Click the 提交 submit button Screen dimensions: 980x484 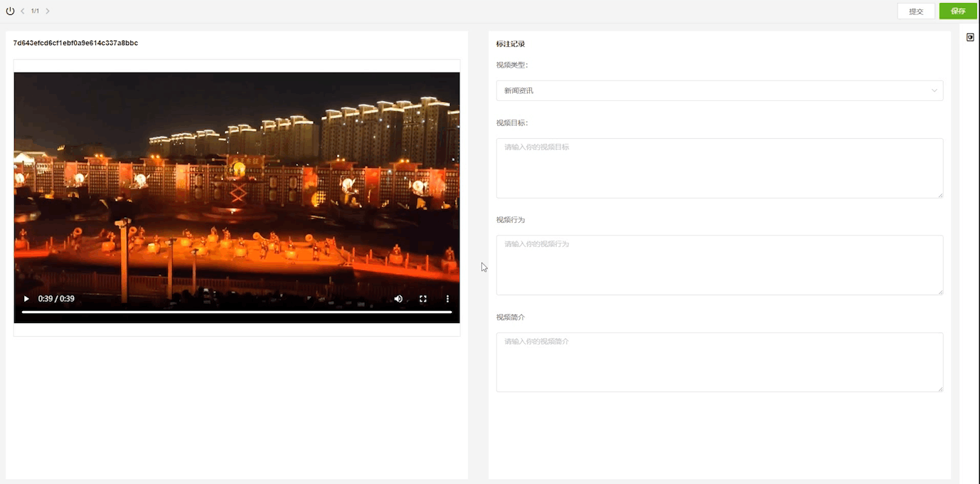(916, 11)
